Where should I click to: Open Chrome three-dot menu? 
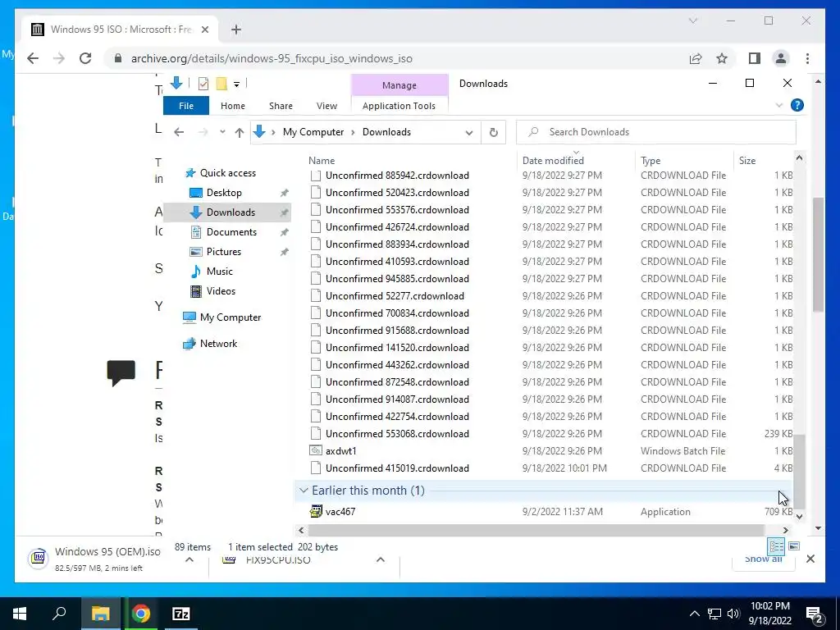[807, 58]
